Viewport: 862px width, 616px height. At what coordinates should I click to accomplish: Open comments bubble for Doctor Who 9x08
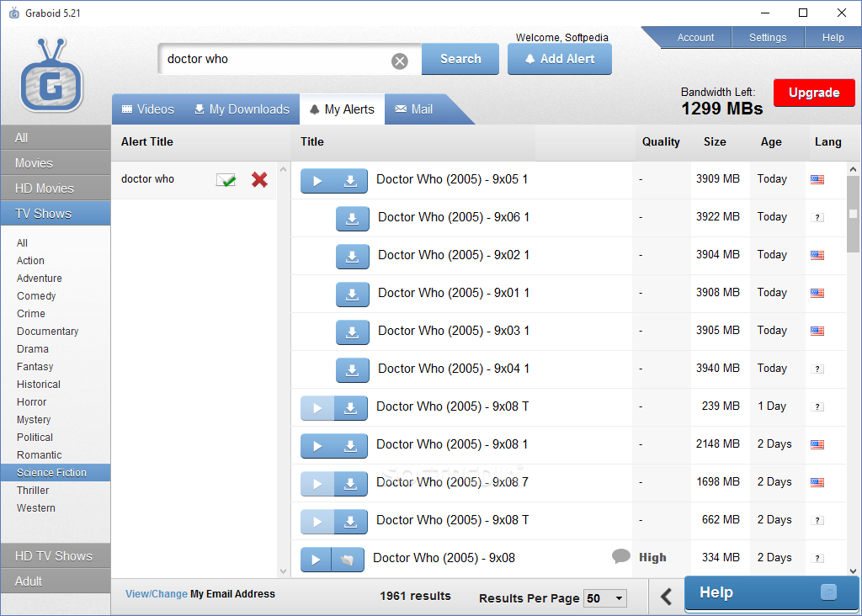(x=620, y=556)
